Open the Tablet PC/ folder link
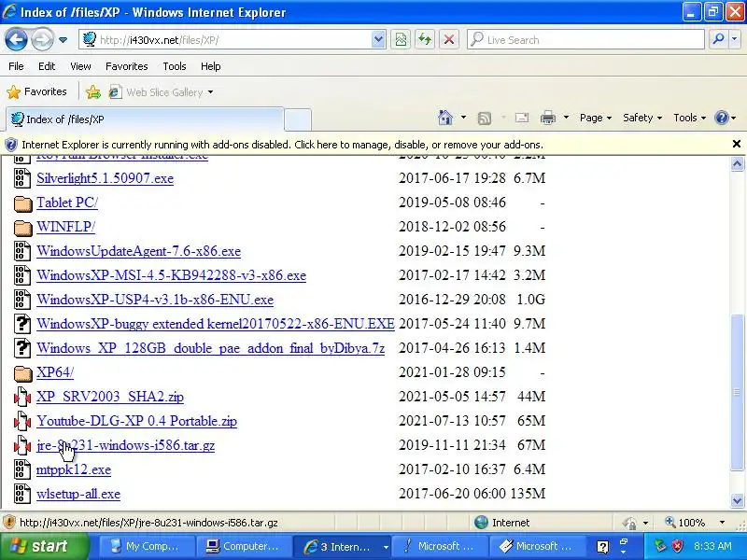 click(x=67, y=203)
